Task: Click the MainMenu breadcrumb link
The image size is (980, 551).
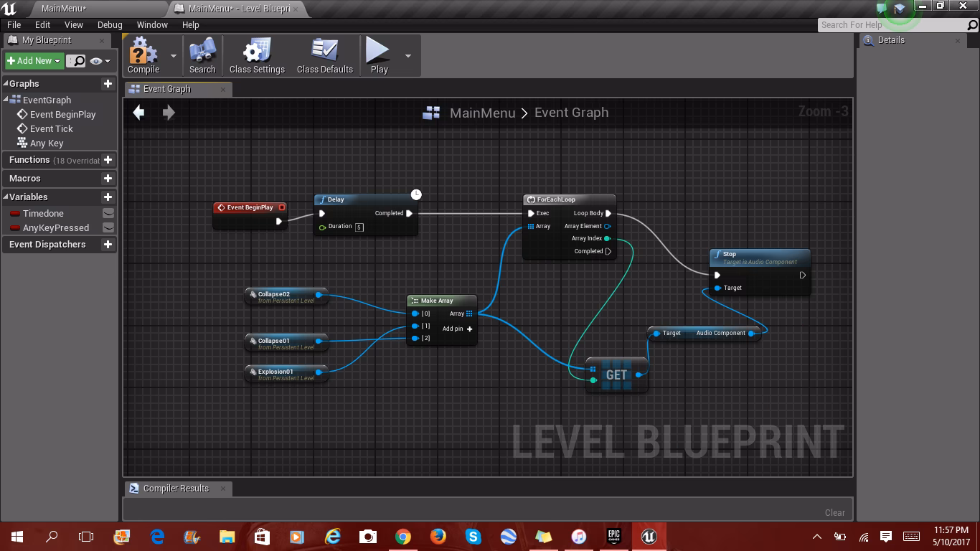Action: 482,113
